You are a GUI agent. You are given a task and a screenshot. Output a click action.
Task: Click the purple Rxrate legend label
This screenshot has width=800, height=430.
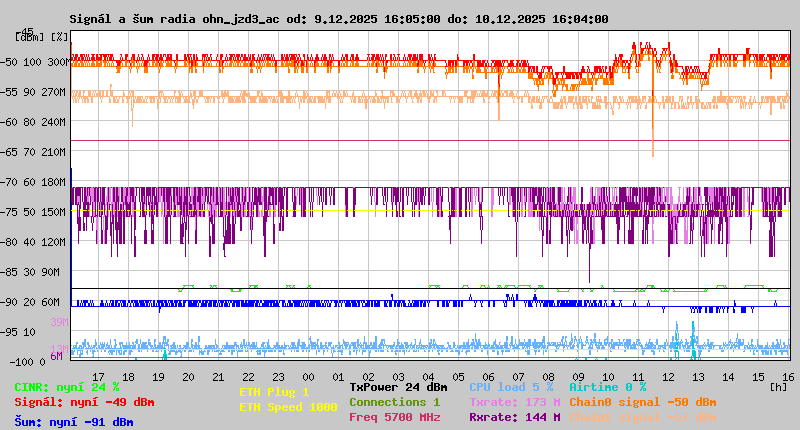(514, 417)
